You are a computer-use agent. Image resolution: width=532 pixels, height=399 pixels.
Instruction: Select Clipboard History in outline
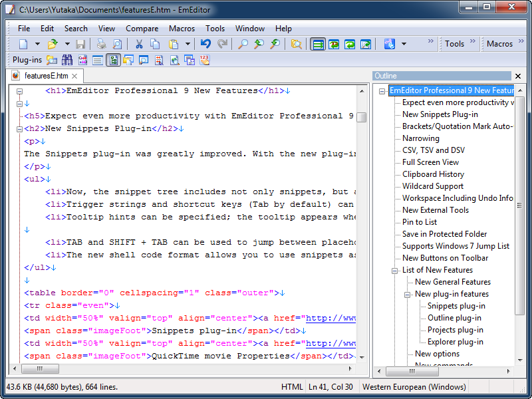pos(434,174)
